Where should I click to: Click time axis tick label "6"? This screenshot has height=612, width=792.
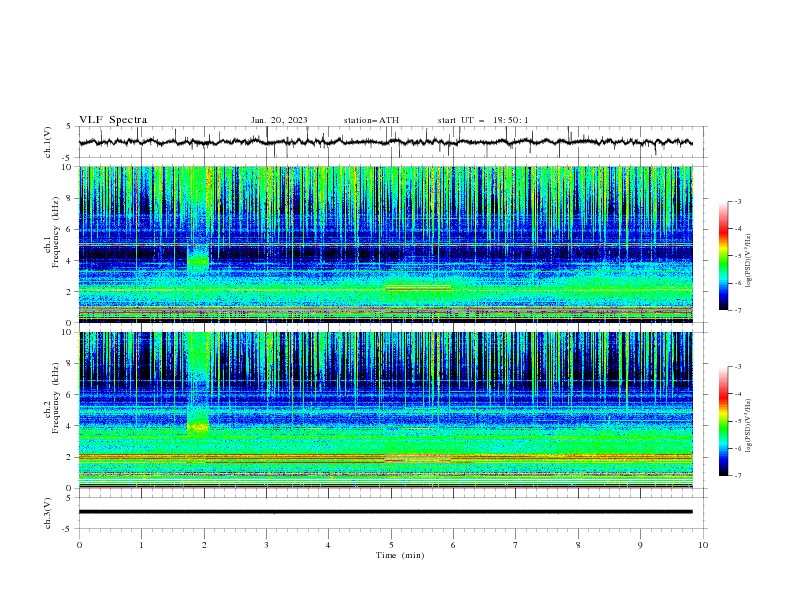click(453, 545)
